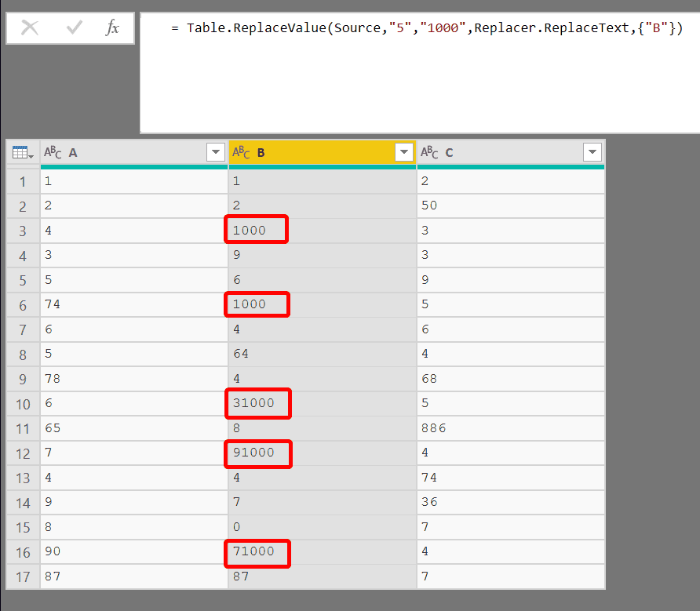Click ABC data type icon of column C
Viewport: 700px width, 611px height.
click(429, 153)
